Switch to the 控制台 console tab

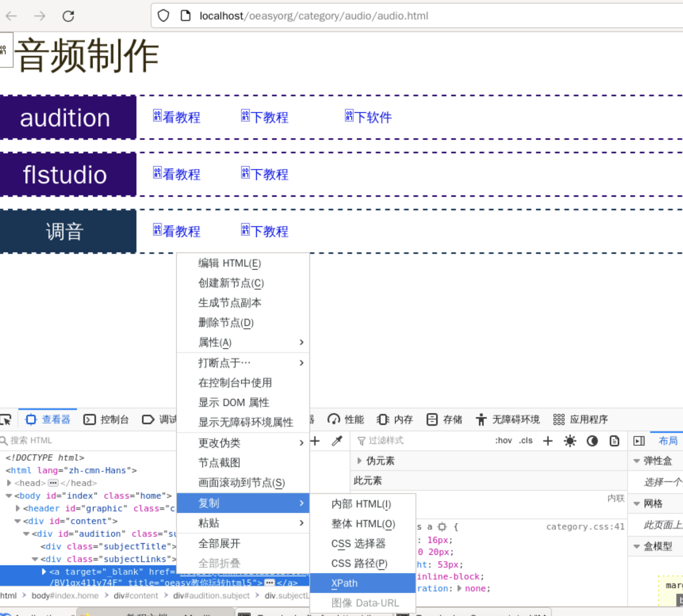tap(106, 420)
